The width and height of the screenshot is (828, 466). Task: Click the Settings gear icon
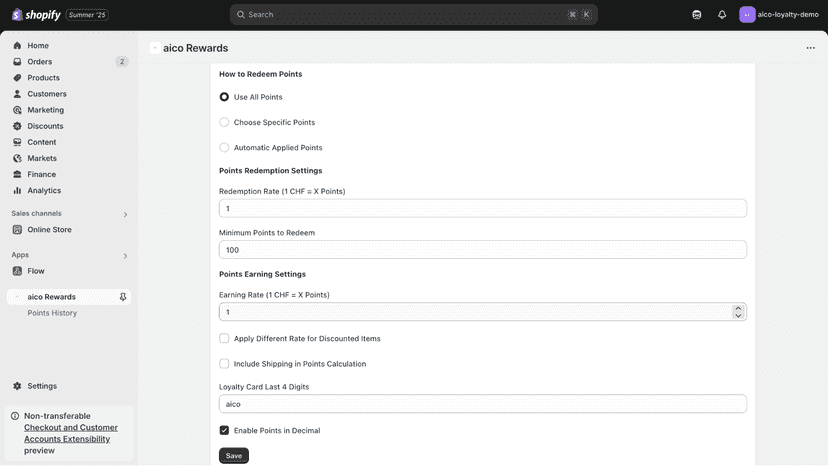click(x=17, y=386)
